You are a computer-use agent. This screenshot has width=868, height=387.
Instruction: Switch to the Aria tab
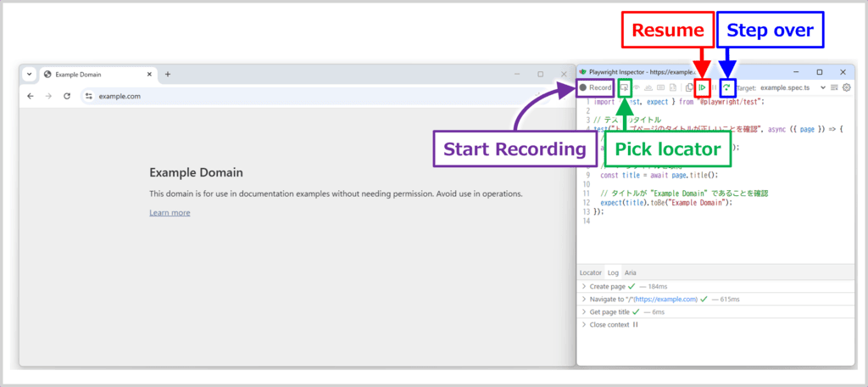(x=631, y=272)
